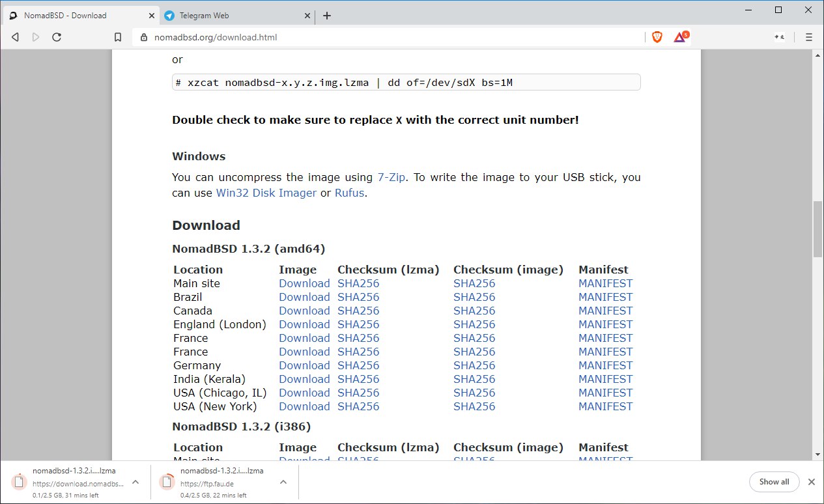The width and height of the screenshot is (824, 504).
Task: Open MANIFEST for Main site
Action: coord(605,283)
